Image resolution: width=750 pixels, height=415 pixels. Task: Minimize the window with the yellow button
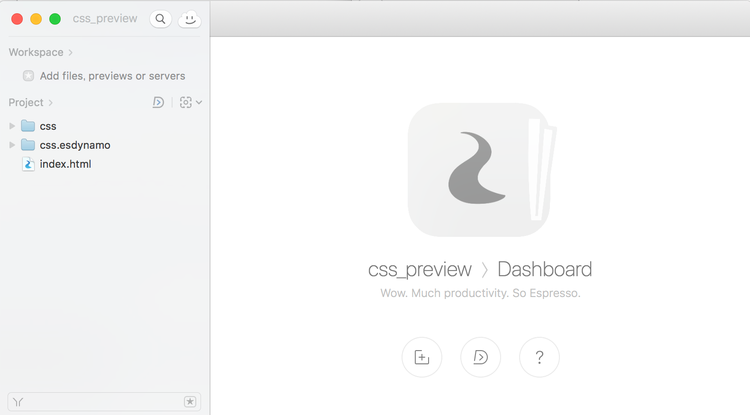click(x=36, y=19)
